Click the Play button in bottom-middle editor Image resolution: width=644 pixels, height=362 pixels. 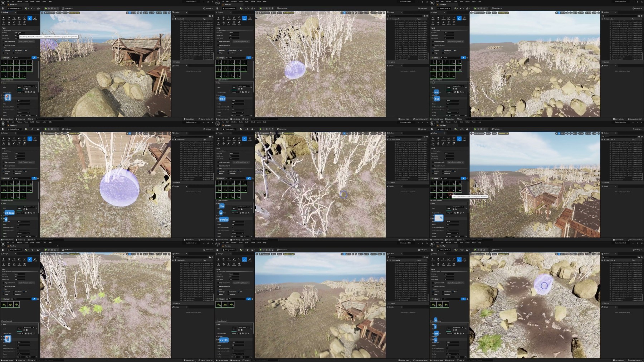click(260, 250)
